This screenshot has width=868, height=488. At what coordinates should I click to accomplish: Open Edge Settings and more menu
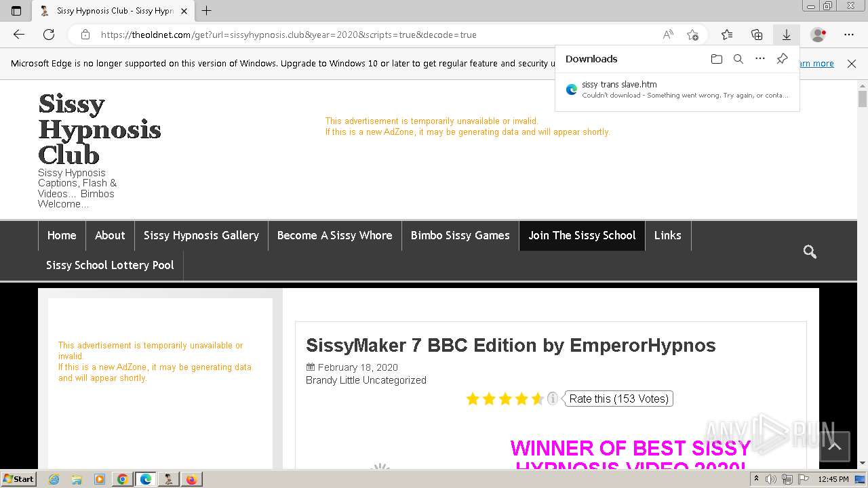click(x=849, y=35)
